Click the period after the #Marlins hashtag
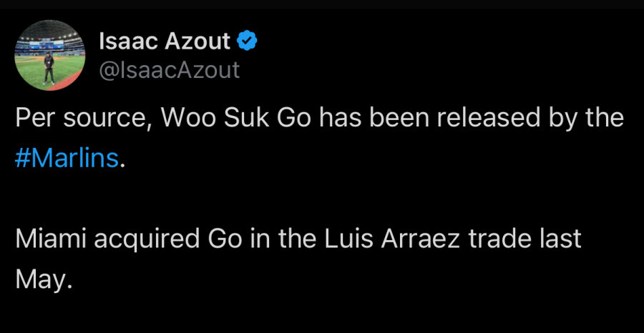The image size is (644, 333). click(122, 160)
